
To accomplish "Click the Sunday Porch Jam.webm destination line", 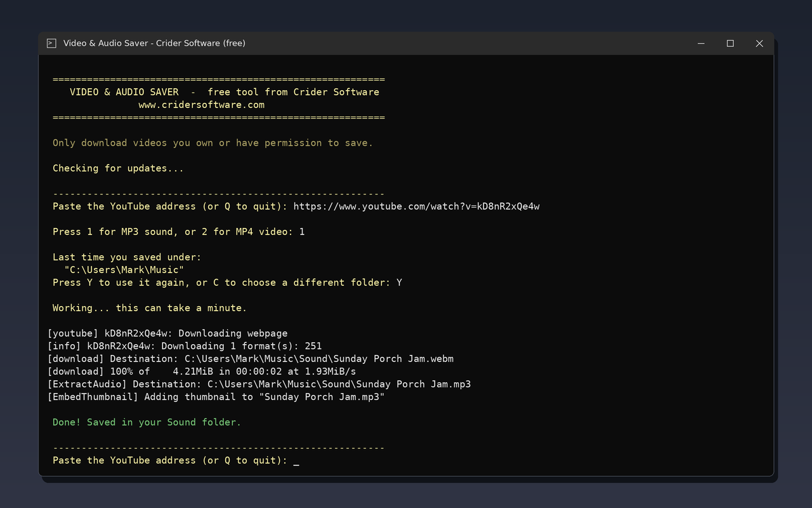I will coord(251,359).
